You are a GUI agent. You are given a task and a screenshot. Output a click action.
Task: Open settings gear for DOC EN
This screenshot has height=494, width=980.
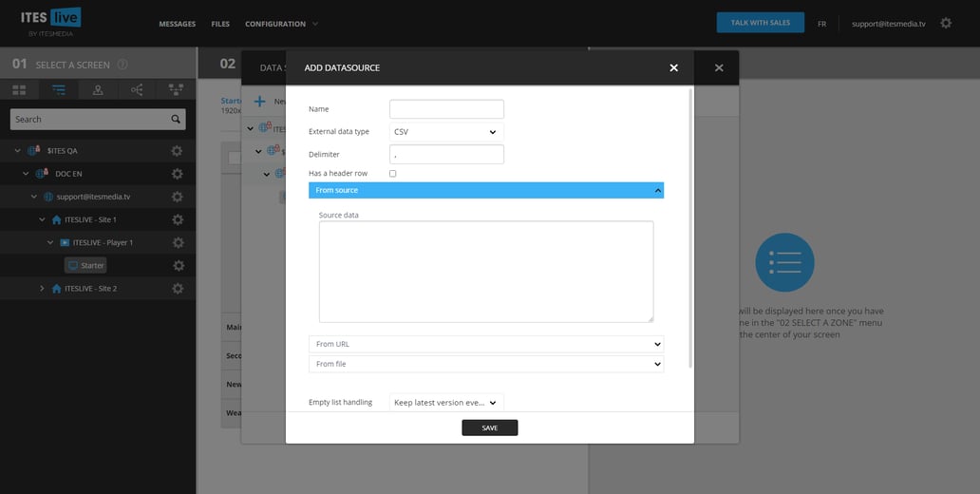point(177,174)
